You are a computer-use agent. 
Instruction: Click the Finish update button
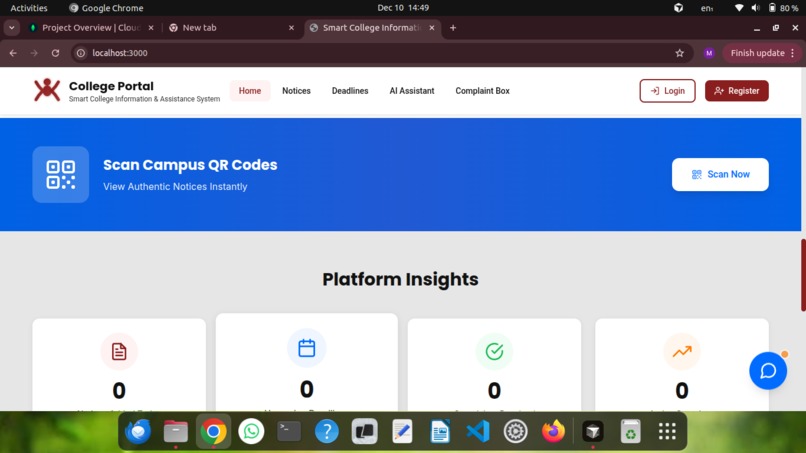[x=757, y=53]
